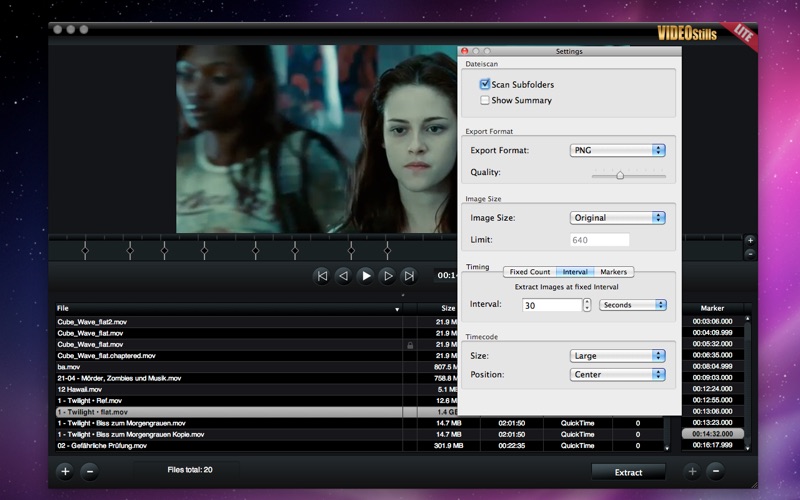Screen dimensions: 800x500
Task: Step forward one frame
Action: pos(388,276)
